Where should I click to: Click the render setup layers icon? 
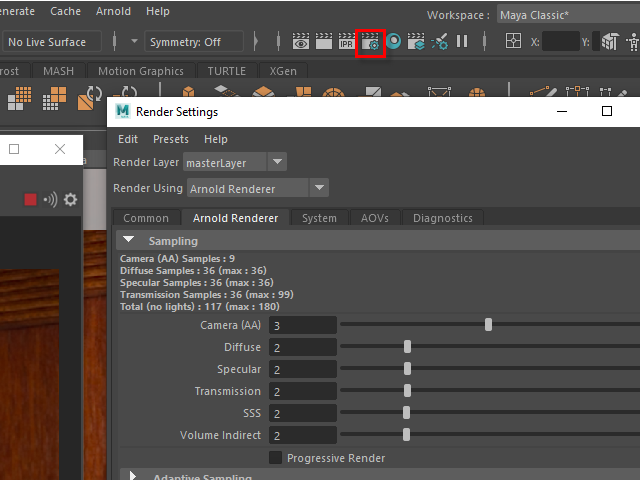pos(417,42)
